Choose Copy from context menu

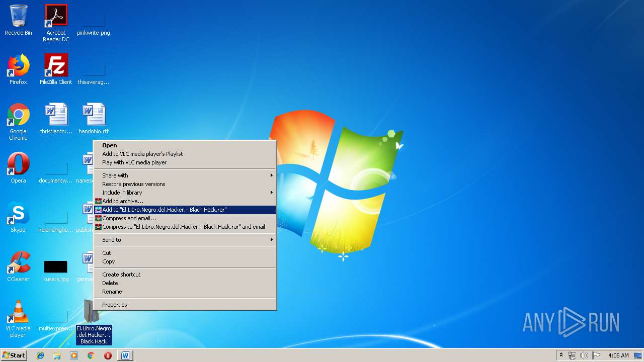coord(185,261)
